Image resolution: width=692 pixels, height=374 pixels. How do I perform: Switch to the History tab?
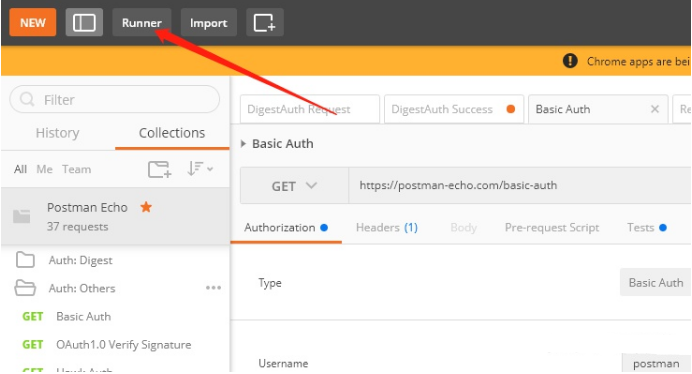pos(57,133)
